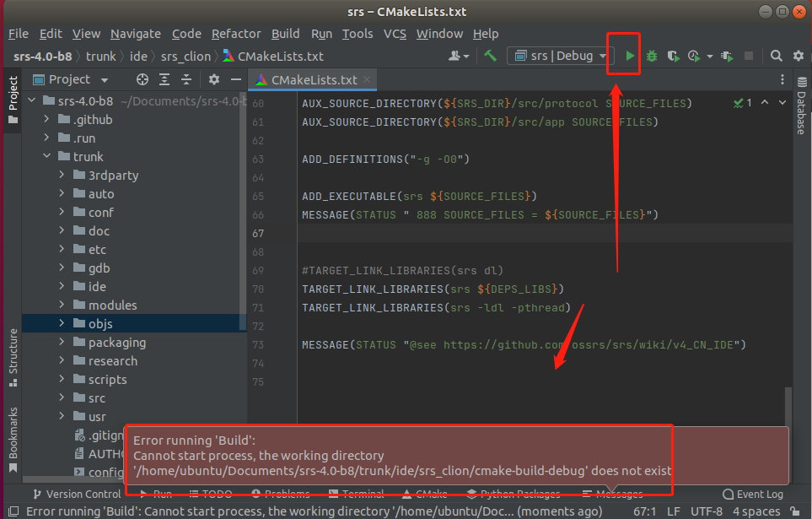Image resolution: width=812 pixels, height=519 pixels.
Task: Collapse the srs-4.0-b8 root folder
Action: click(32, 100)
